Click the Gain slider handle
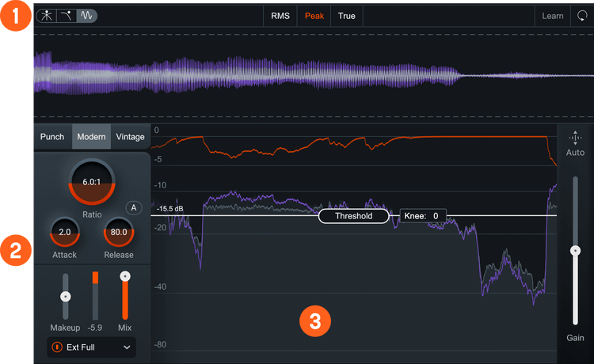 pyautogui.click(x=576, y=251)
